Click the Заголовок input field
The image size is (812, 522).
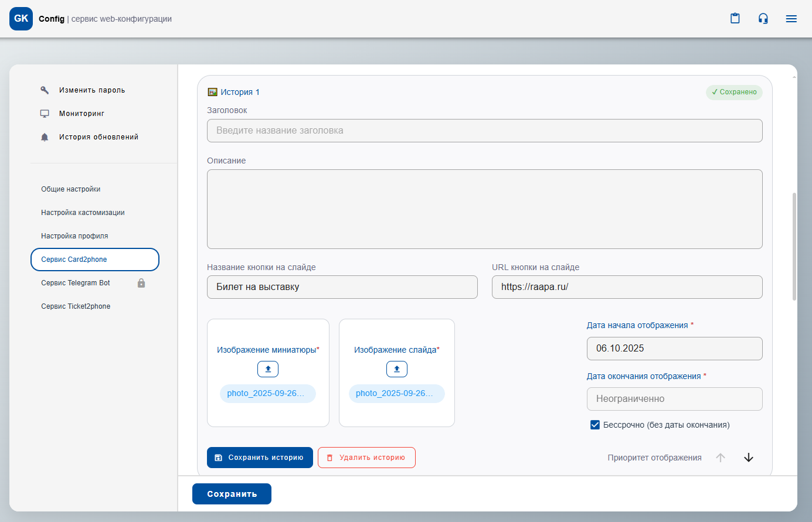(x=484, y=131)
